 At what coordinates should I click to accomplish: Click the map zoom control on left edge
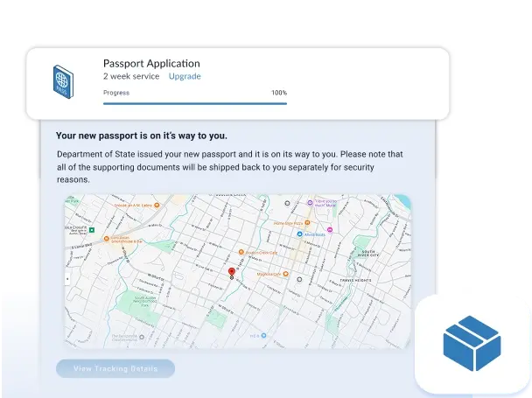[x=68, y=280]
